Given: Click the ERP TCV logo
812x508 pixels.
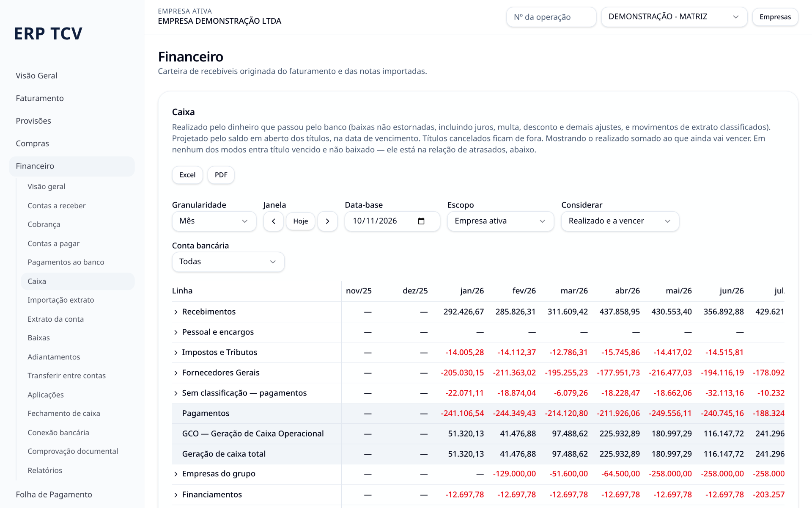Looking at the screenshot, I should (48, 34).
